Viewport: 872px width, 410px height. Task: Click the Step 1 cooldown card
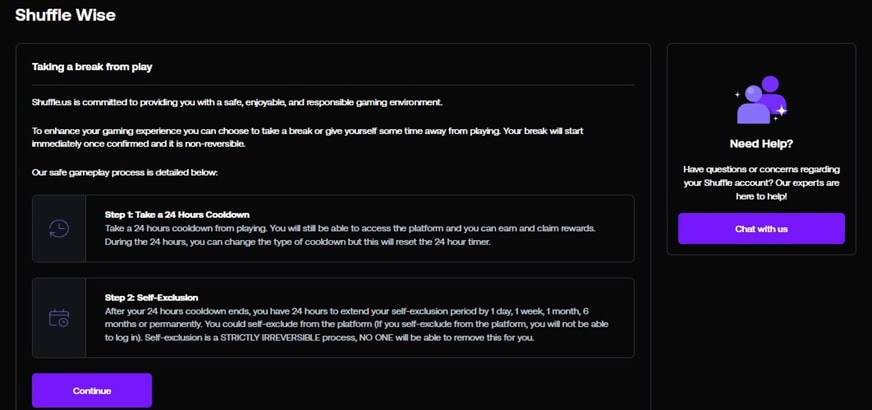coord(333,229)
